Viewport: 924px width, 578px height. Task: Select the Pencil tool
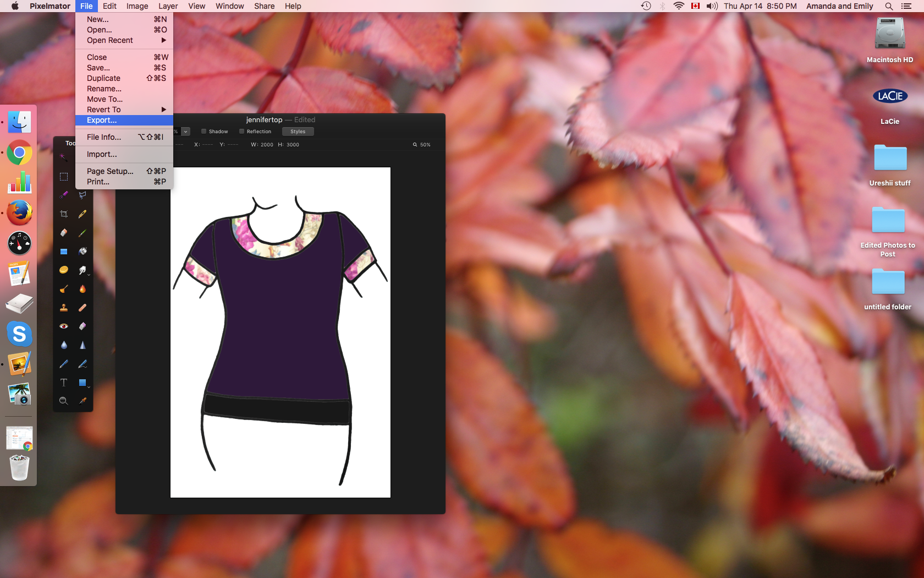(x=82, y=214)
